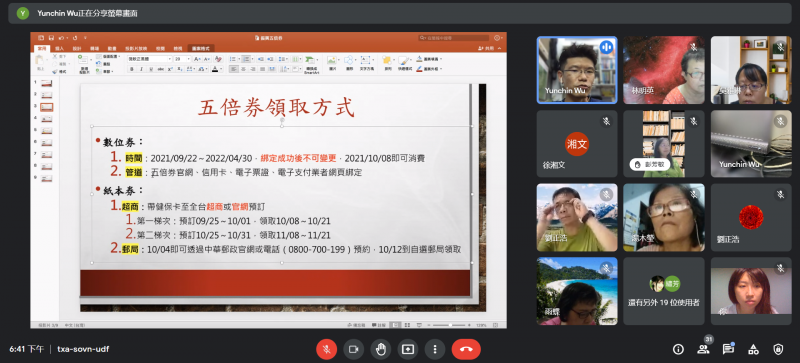Click Convert to SmartArt icon

click(311, 64)
